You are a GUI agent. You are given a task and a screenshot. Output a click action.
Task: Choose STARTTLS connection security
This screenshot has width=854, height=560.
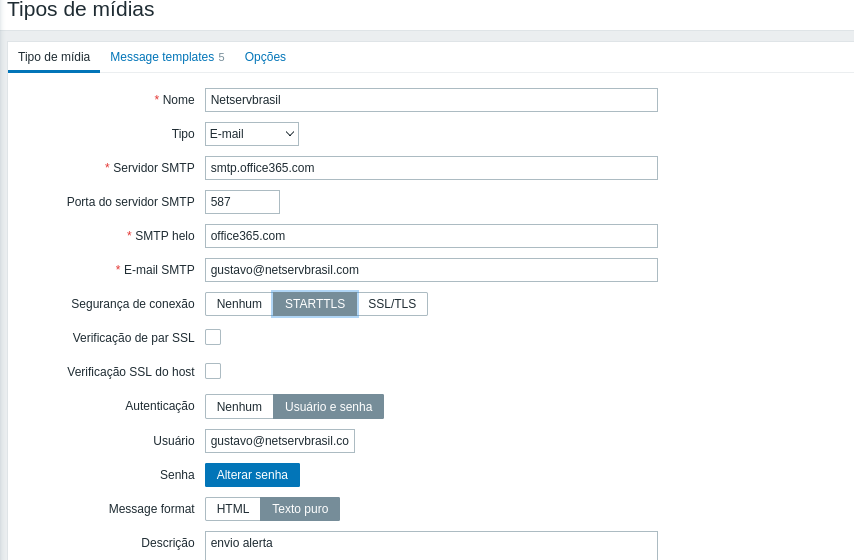(x=315, y=304)
